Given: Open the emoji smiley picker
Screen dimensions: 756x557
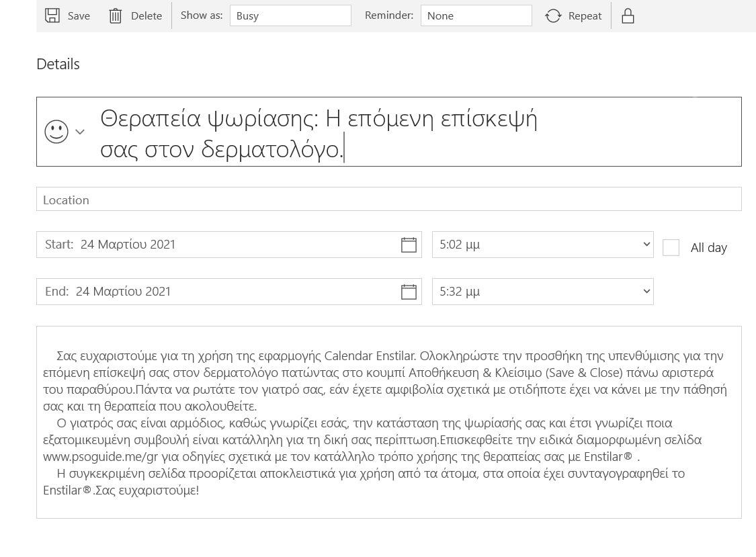Looking at the screenshot, I should 56,132.
